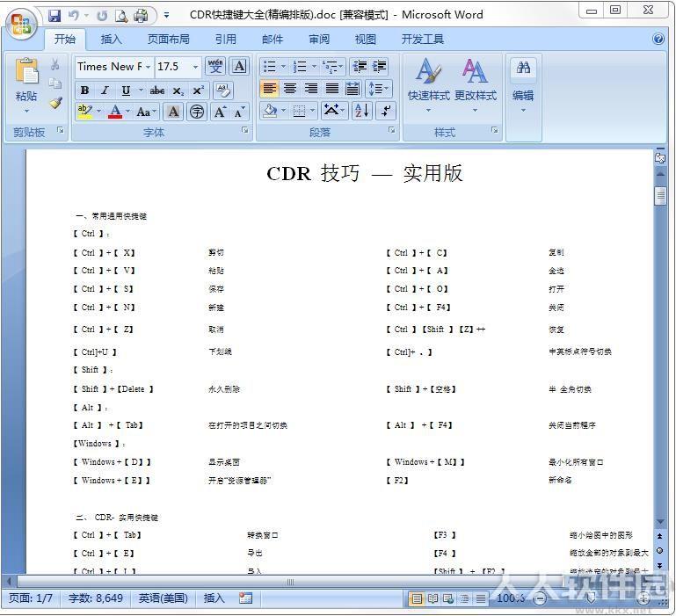Screen dimensions: 676x616
Task: Grow font size with large A
Action: click(220, 112)
